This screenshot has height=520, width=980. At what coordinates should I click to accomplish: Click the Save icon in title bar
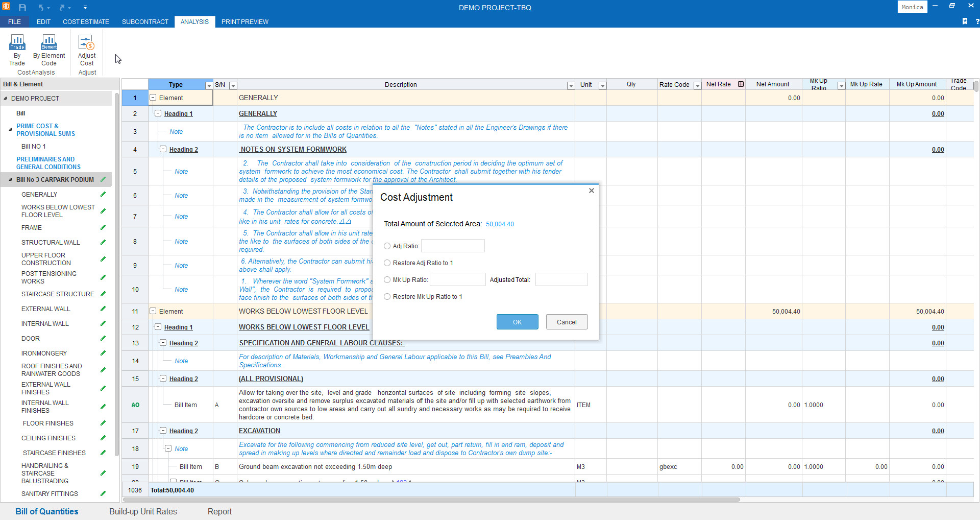click(x=22, y=8)
